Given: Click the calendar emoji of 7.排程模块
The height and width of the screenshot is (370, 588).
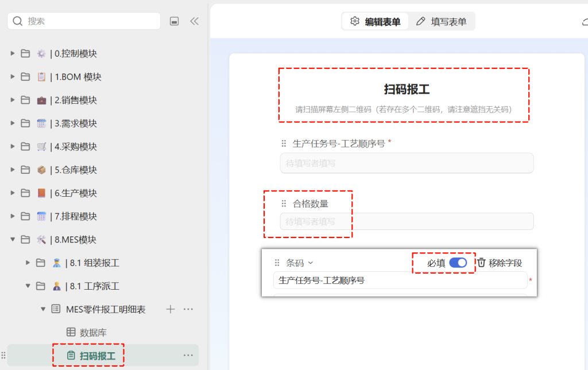Looking at the screenshot, I should (x=41, y=216).
